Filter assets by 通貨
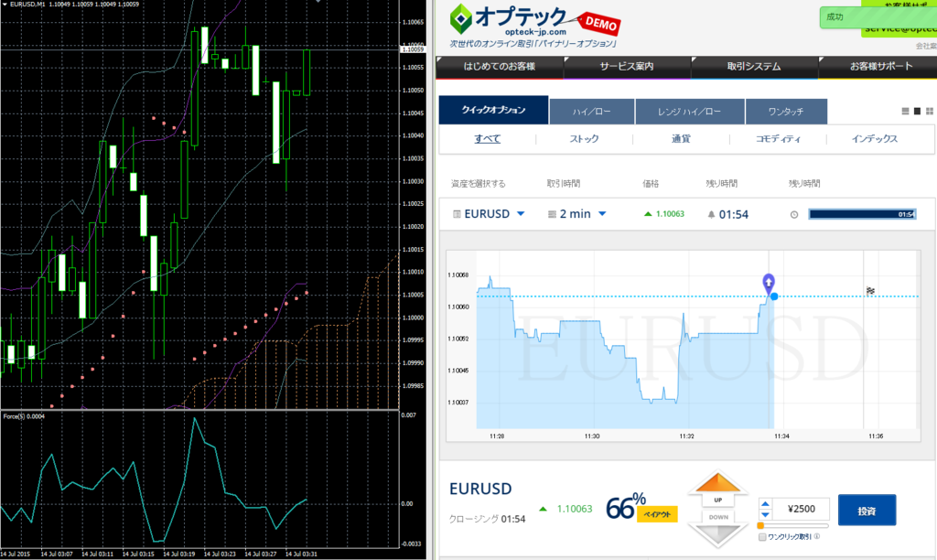 click(x=681, y=139)
